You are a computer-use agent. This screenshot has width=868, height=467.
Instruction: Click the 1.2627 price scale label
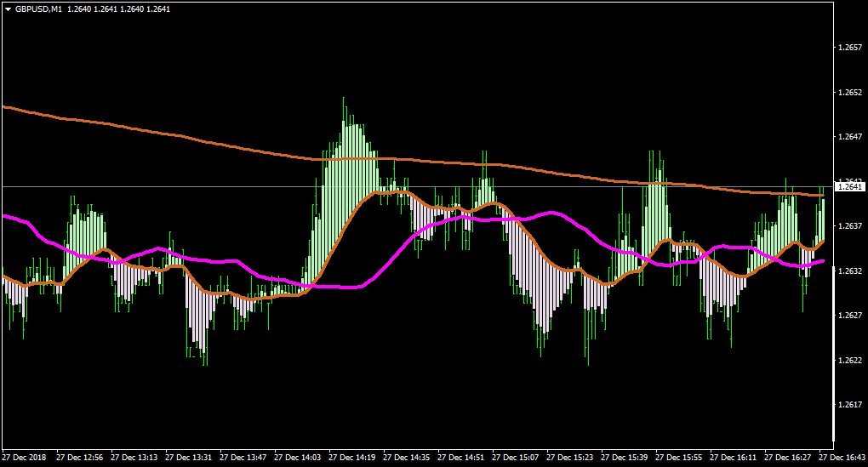[850, 316]
